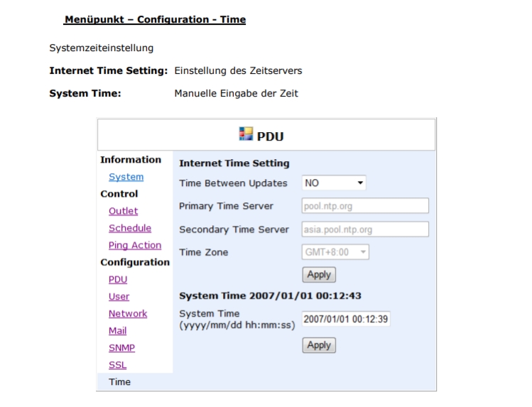
Task: Go to the Outlet control page
Action: 123,211
